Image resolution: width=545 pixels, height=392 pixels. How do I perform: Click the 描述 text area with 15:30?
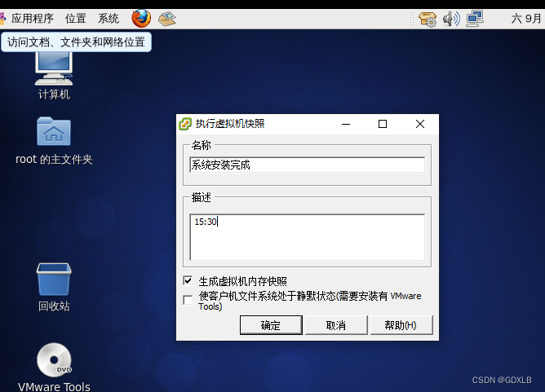click(x=307, y=237)
